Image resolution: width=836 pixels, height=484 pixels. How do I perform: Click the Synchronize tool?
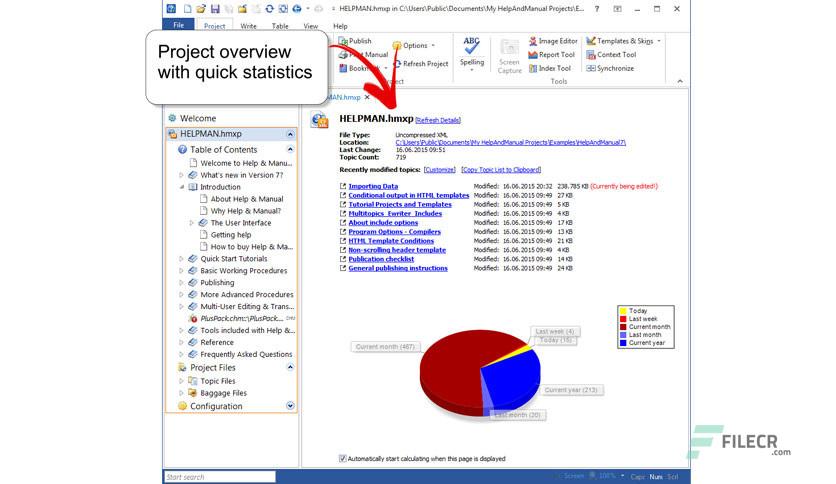610,68
